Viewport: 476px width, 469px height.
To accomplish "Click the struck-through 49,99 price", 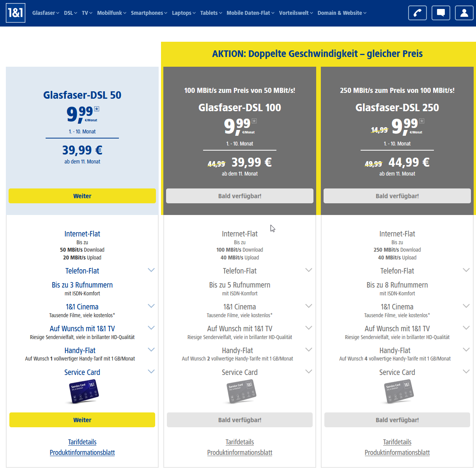I will [x=373, y=164].
